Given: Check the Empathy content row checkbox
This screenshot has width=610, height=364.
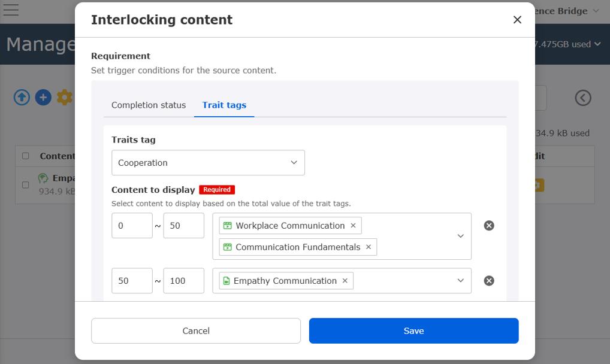Looking at the screenshot, I should pyautogui.click(x=26, y=185).
